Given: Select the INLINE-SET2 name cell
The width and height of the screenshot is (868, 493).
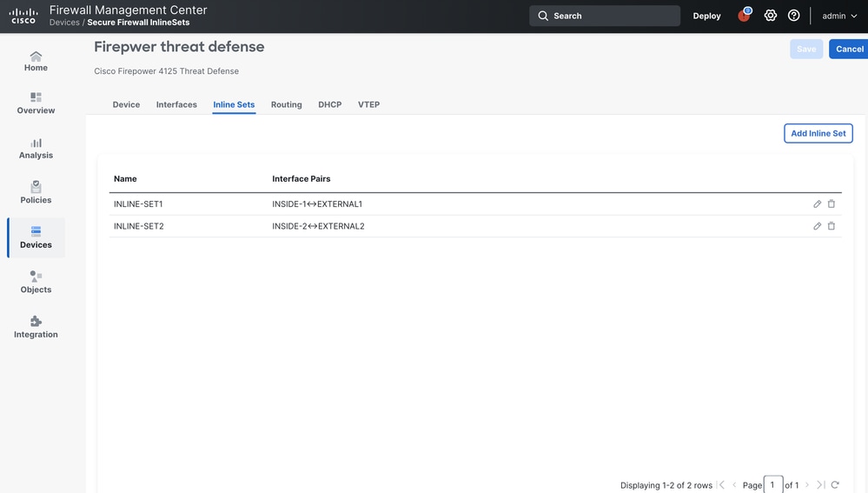Looking at the screenshot, I should [x=139, y=226].
